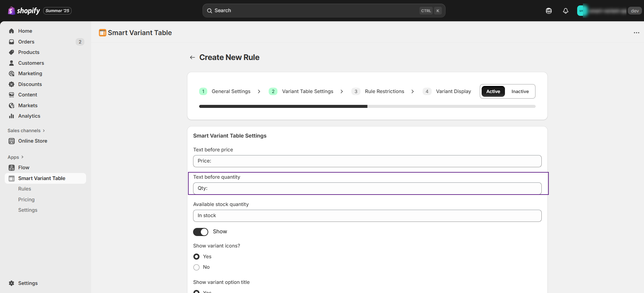Go back with the left arrow

point(192,58)
